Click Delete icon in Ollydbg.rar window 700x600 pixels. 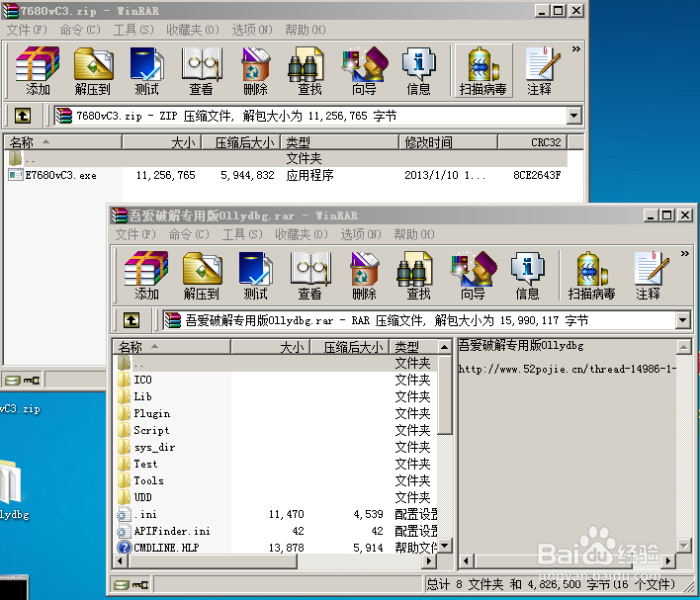364,276
